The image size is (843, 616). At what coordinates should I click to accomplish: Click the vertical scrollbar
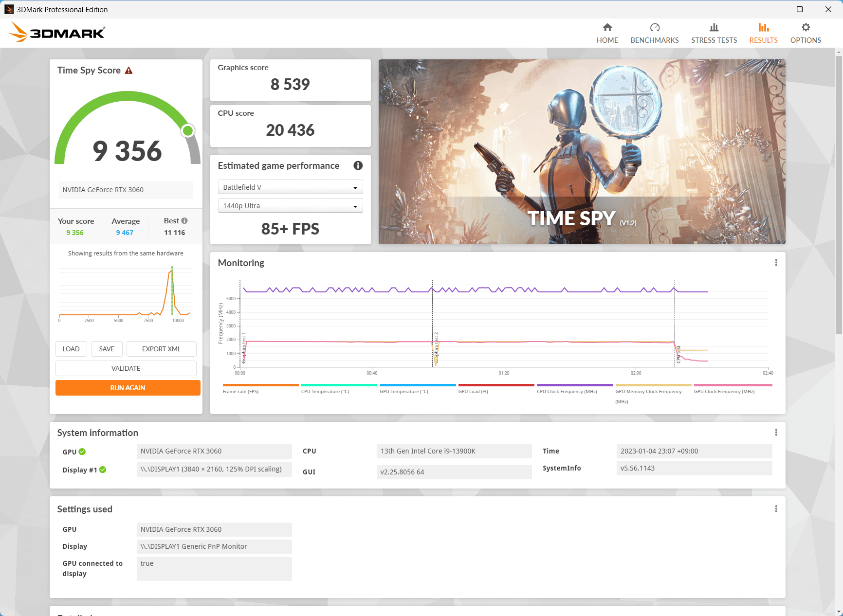839,195
